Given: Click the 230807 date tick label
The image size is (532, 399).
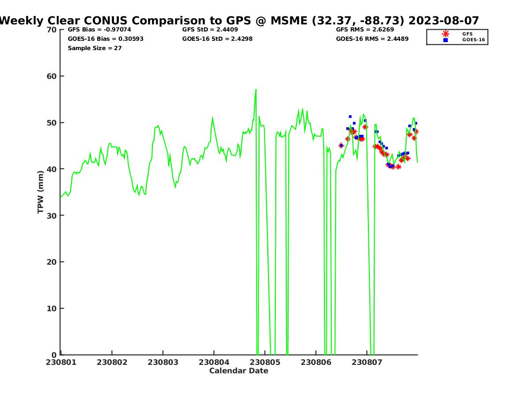Looking at the screenshot, I should point(367,362).
